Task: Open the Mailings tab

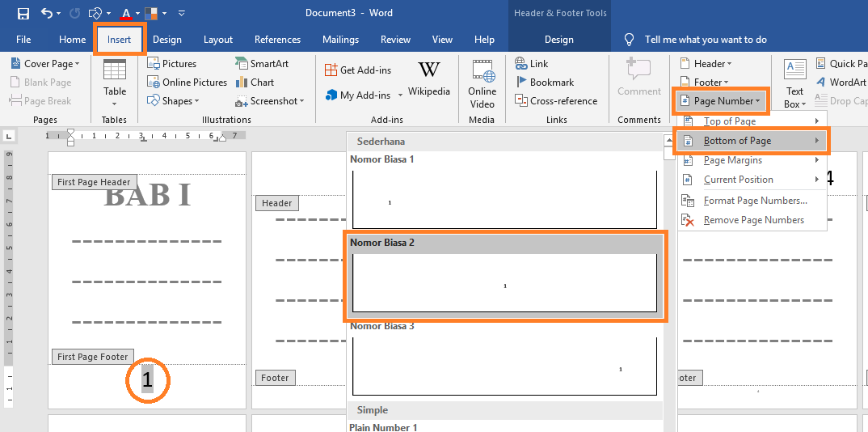Action: (x=340, y=40)
